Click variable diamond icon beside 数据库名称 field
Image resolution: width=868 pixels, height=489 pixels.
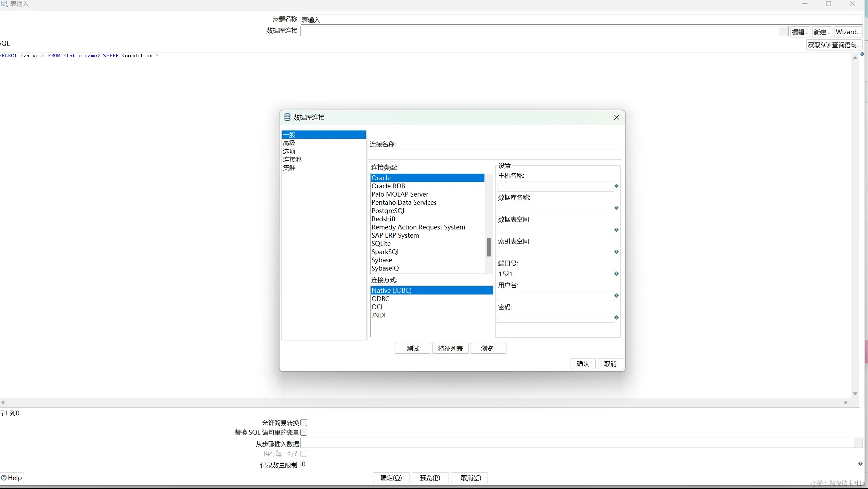coord(616,208)
